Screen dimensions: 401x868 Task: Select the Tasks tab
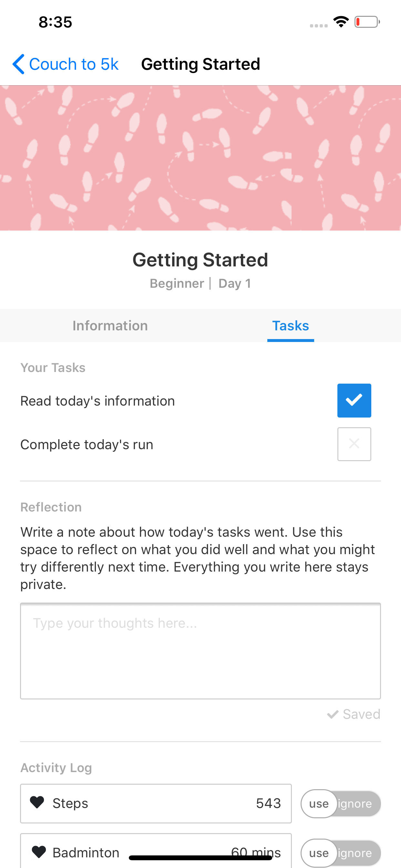pyautogui.click(x=290, y=325)
